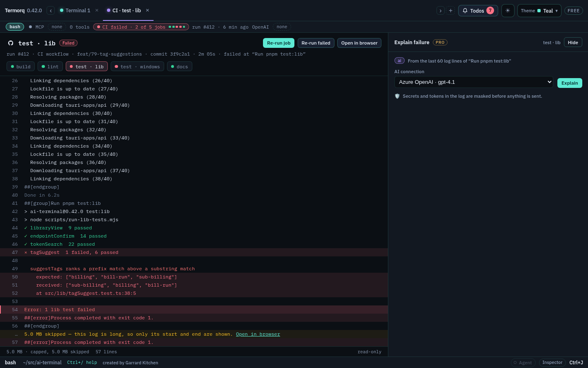588x368 pixels.
Task: Click the '##[group]Run pnpm test:lib' log line
Action: [194, 203]
